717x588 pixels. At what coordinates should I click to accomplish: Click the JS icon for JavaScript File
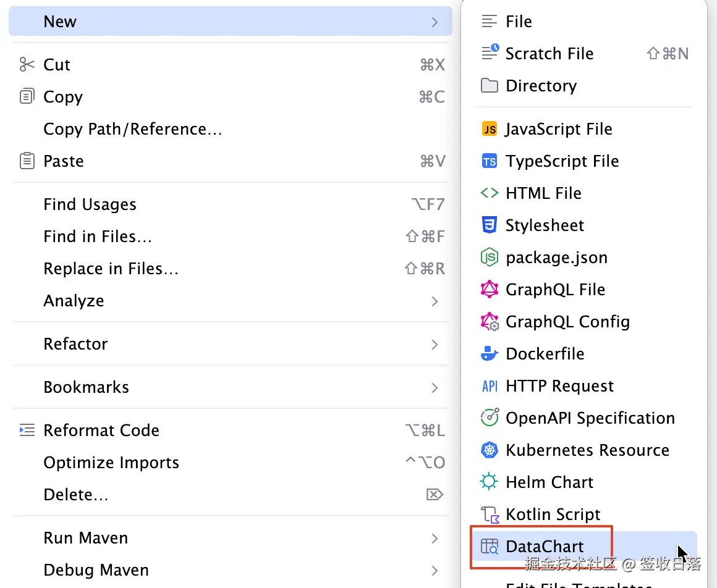coord(490,129)
